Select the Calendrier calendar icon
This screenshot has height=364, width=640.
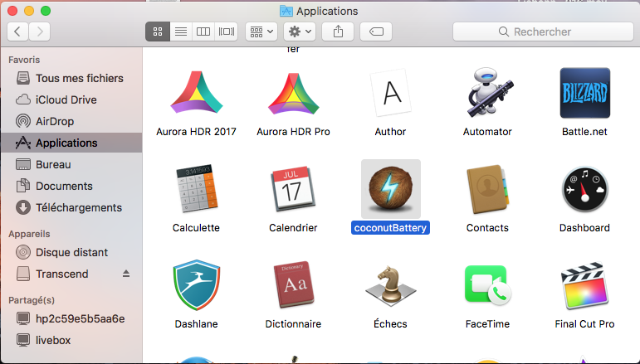[293, 189]
